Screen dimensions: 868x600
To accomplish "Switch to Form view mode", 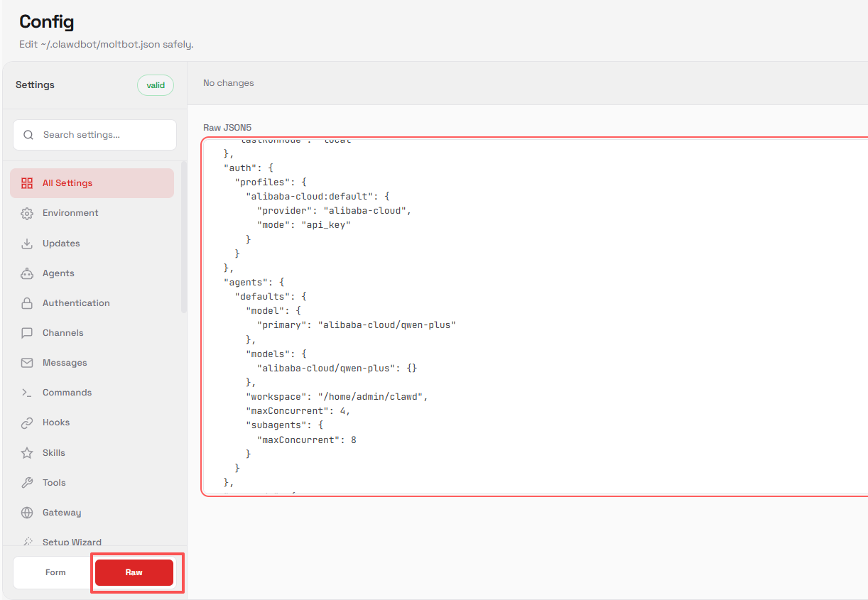I will pyautogui.click(x=55, y=572).
